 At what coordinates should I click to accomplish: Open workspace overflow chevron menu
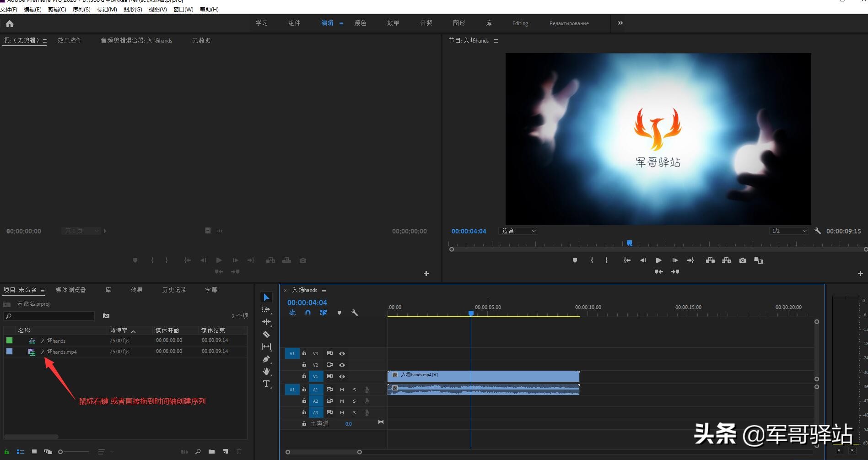point(620,23)
